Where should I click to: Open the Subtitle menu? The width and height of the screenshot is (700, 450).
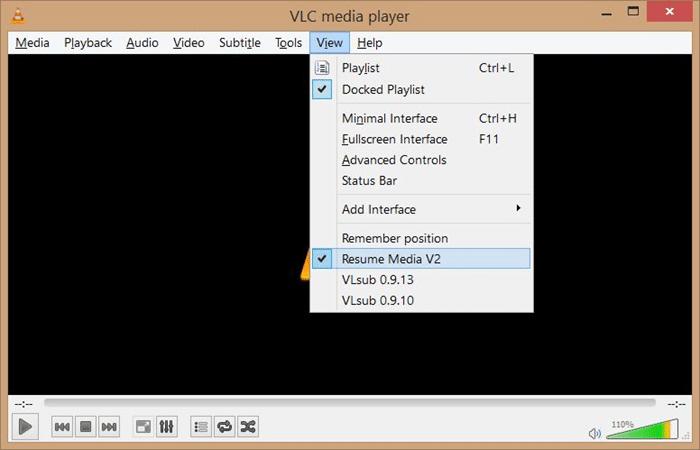(240, 43)
